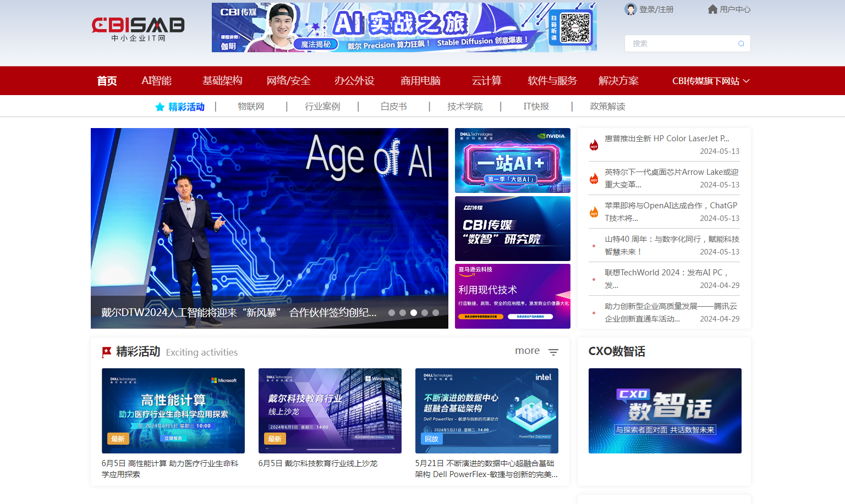Image resolution: width=845 pixels, height=504 pixels.
Task: Open the 戴尔科技教育行业 activity thumbnail
Action: click(x=330, y=411)
